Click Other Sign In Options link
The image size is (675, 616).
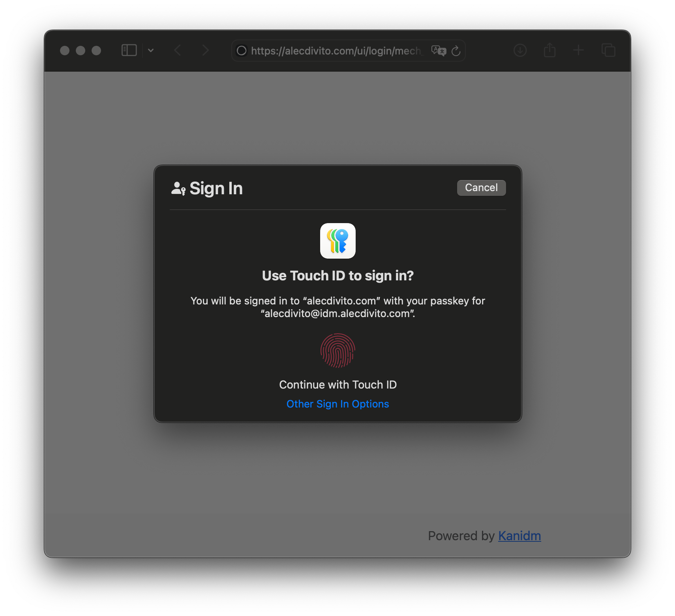tap(337, 404)
